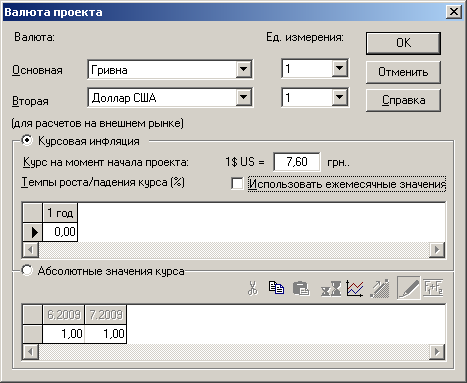Viewport: 467px width, 383px height.
Task: Click the hourglass period icon
Action: 331,288
